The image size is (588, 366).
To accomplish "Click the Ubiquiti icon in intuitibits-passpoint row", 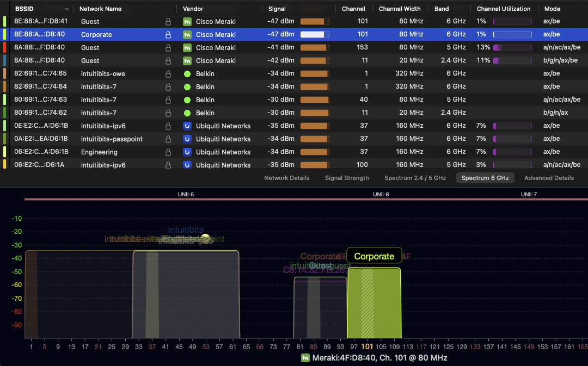I will pos(187,139).
